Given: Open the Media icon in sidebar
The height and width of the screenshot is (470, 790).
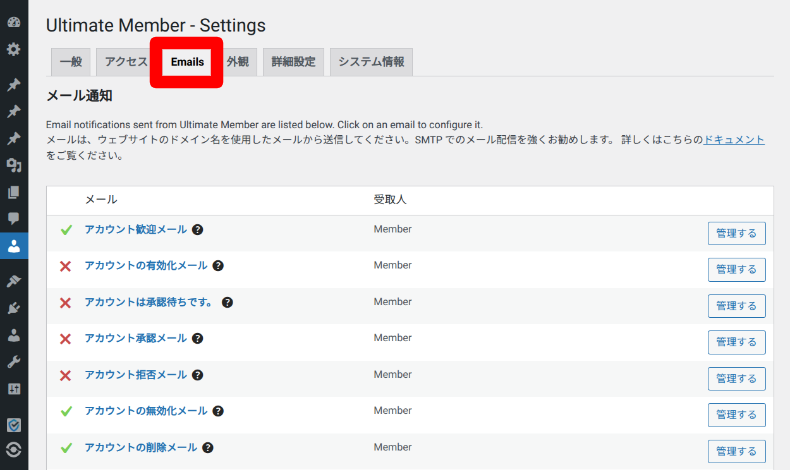Looking at the screenshot, I should [x=14, y=165].
